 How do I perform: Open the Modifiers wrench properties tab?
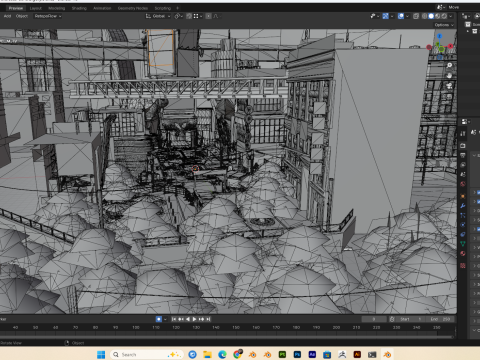(463, 206)
